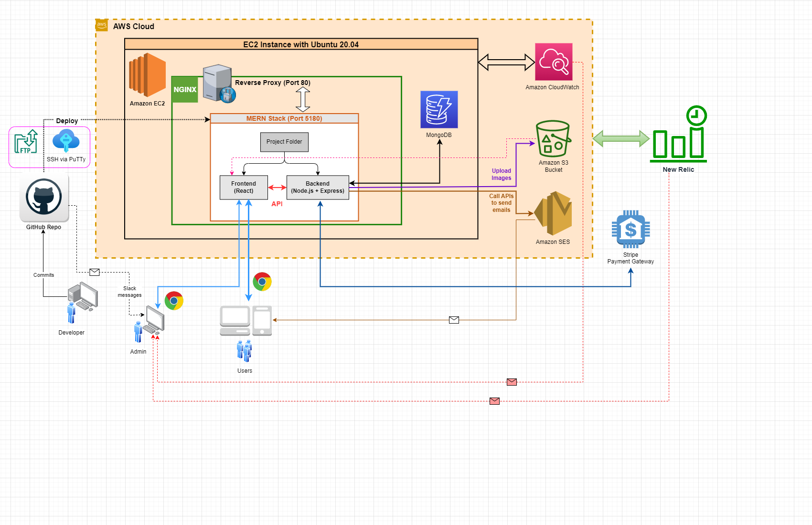The height and width of the screenshot is (525, 812).
Task: Click the Project Folder box
Action: click(284, 142)
